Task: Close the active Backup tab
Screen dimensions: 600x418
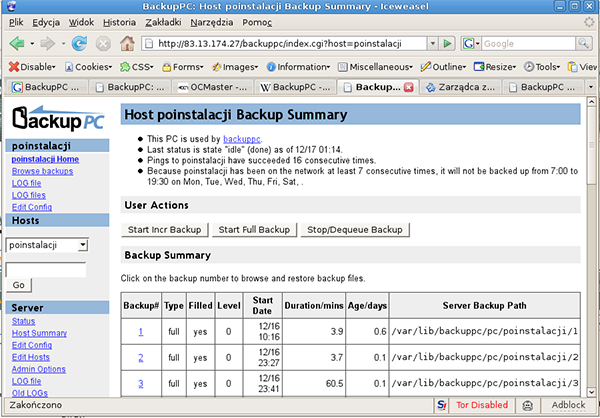Action: pos(409,87)
